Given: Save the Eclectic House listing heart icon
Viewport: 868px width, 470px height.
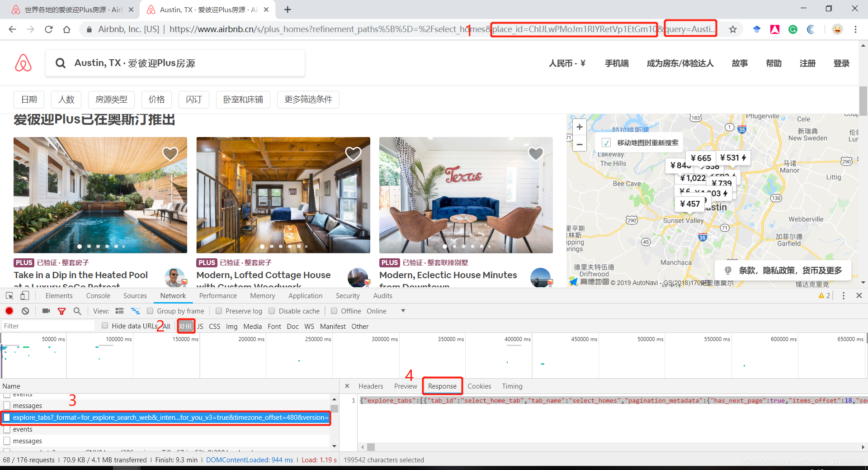Looking at the screenshot, I should coord(536,154).
